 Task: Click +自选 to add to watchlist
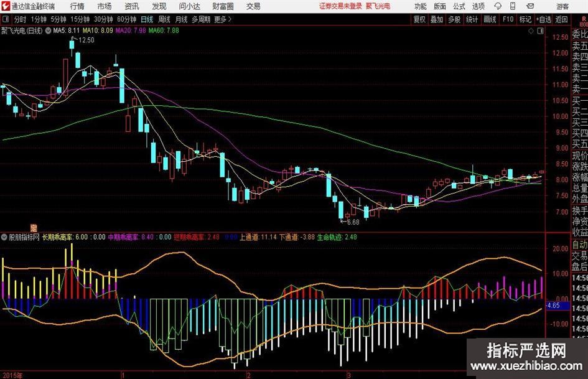[544, 19]
